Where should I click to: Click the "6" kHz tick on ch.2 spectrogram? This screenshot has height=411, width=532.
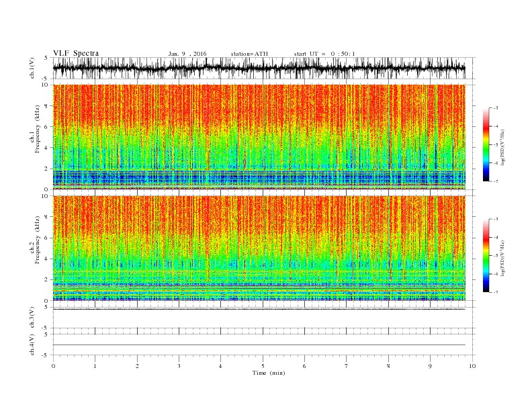(x=47, y=238)
